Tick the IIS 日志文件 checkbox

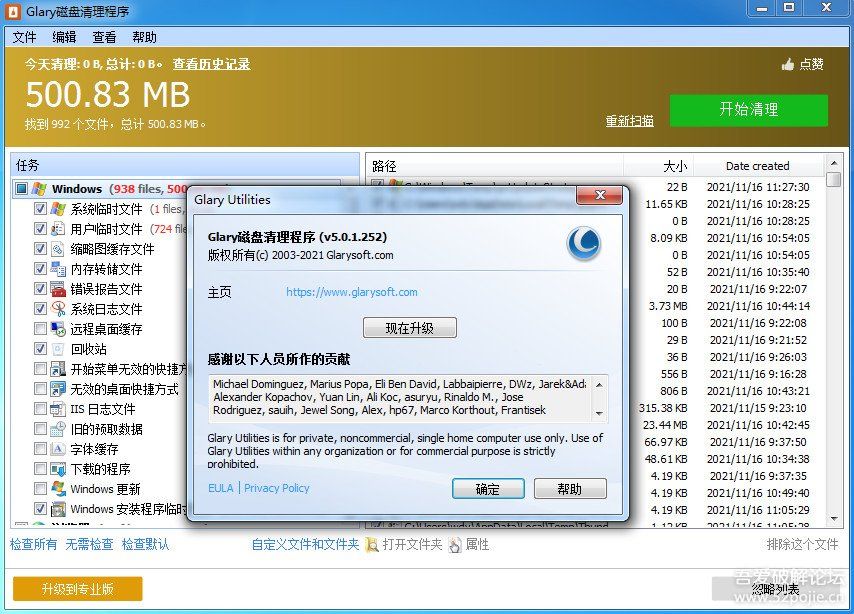pyautogui.click(x=40, y=409)
